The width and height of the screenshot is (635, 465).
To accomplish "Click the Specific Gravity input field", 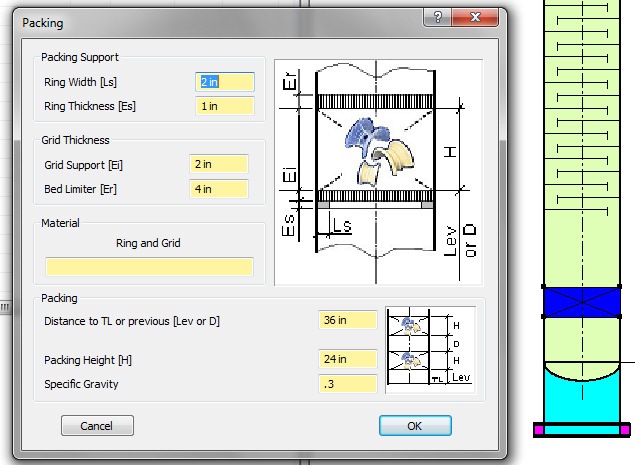I will click(x=348, y=384).
